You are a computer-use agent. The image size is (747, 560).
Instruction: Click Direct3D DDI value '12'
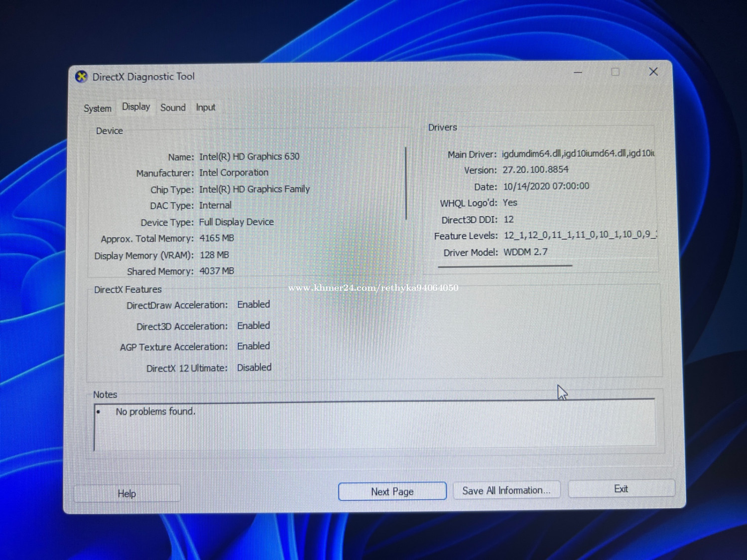coord(508,220)
